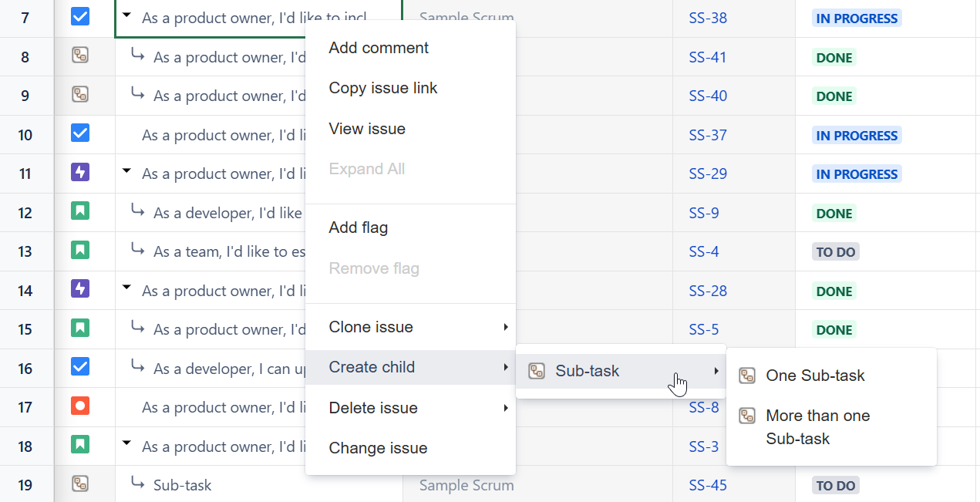This screenshot has height=502, width=980.
Task: Click the story bookmark icon in row 12
Action: click(x=80, y=211)
